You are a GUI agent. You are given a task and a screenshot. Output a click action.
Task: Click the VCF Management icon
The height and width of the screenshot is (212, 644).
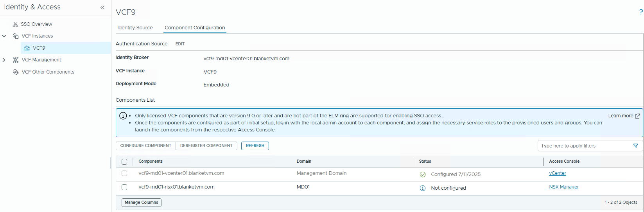pos(16,60)
